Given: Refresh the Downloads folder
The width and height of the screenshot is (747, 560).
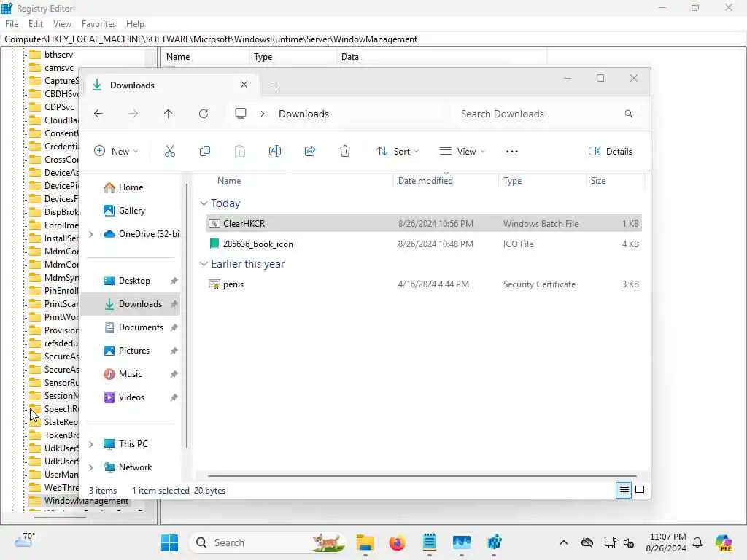Looking at the screenshot, I should pyautogui.click(x=204, y=114).
